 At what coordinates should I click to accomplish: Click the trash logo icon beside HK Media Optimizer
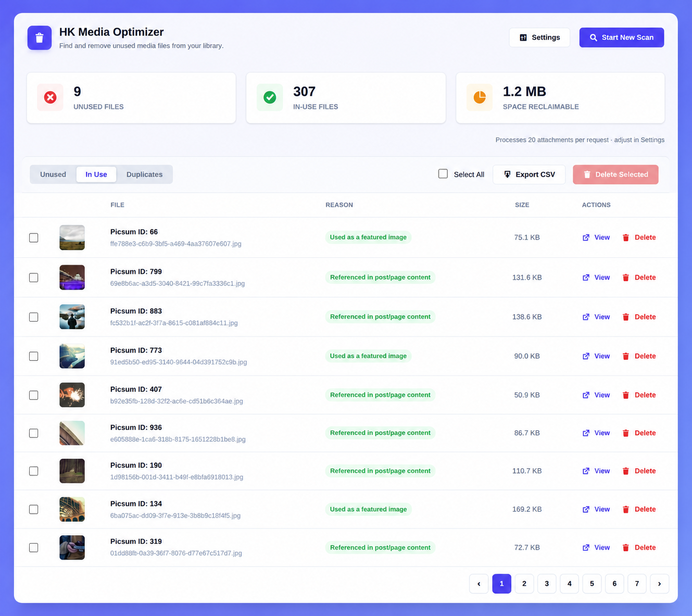click(40, 38)
